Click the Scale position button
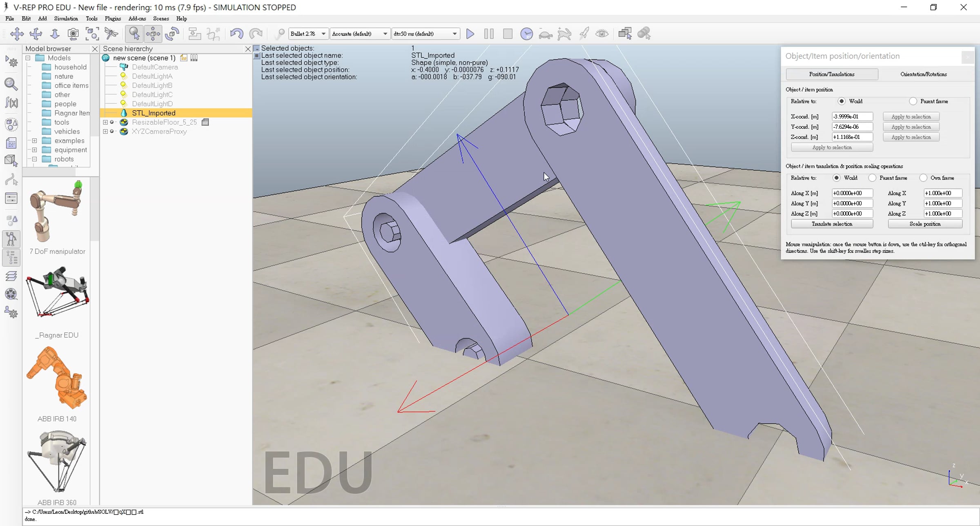This screenshot has height=526, width=980. [925, 224]
